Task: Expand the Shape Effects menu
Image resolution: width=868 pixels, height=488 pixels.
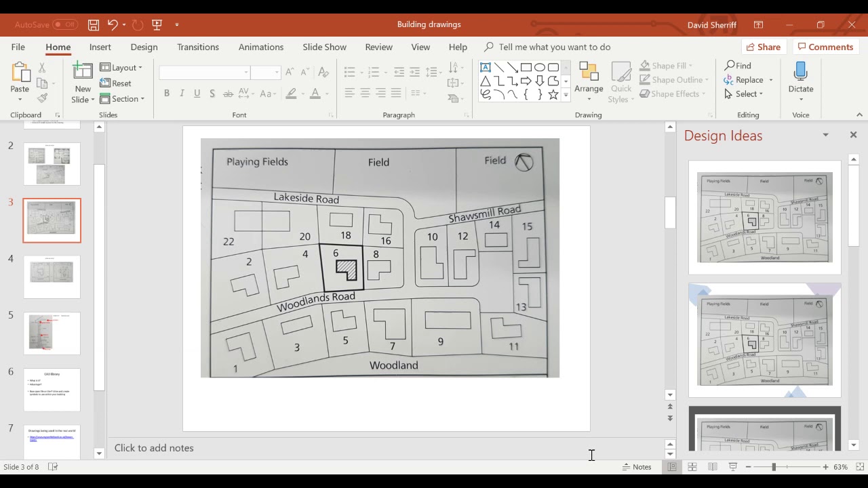Action: (673, 94)
